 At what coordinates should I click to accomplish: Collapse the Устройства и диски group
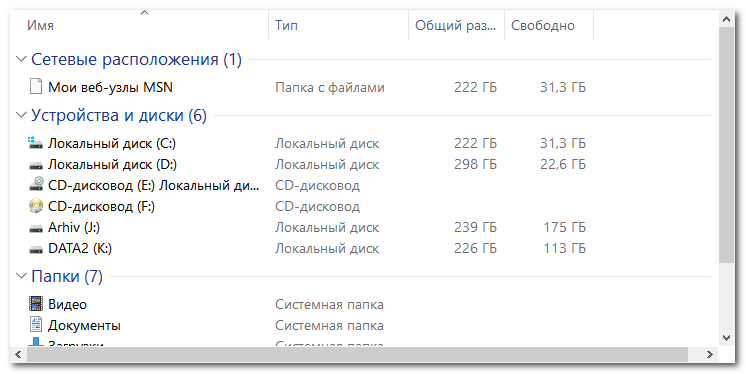21,115
